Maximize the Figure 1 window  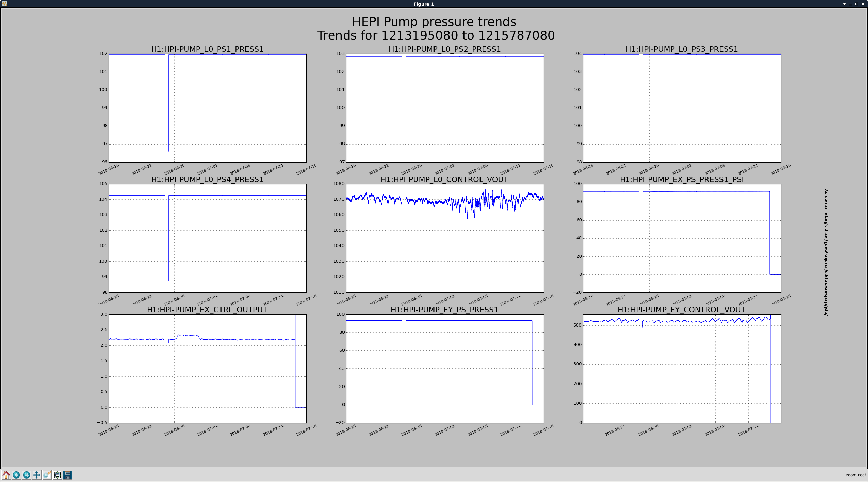[857, 4]
